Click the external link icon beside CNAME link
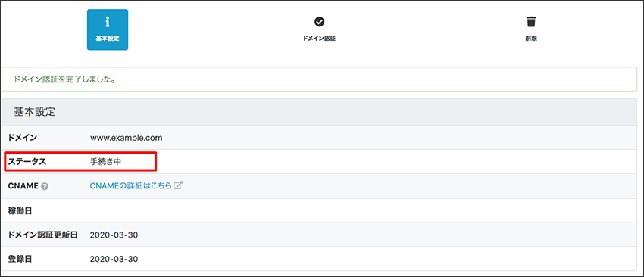644x277 pixels. (x=178, y=185)
